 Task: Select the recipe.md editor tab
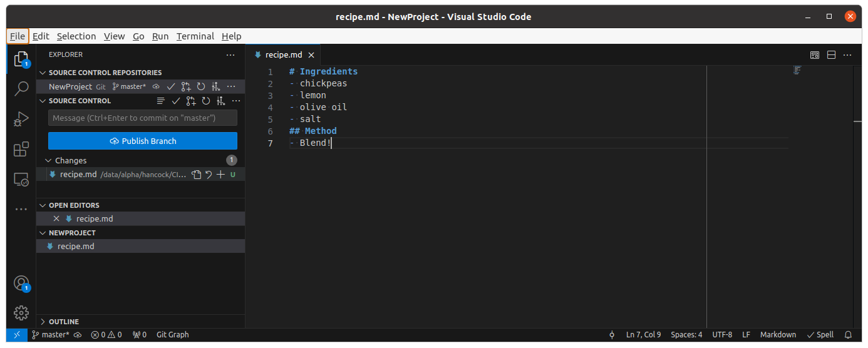tap(283, 55)
